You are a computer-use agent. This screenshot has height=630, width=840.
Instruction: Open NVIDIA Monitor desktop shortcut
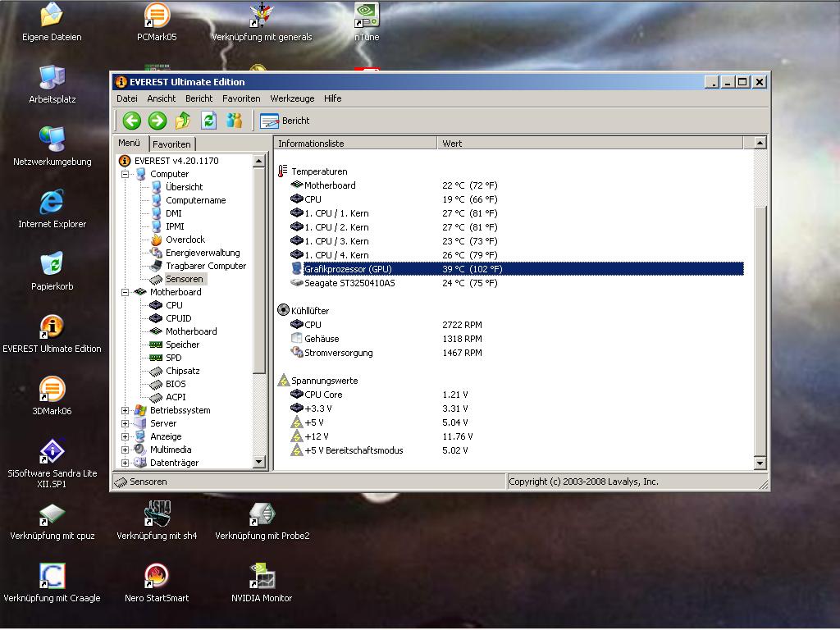coord(262,583)
